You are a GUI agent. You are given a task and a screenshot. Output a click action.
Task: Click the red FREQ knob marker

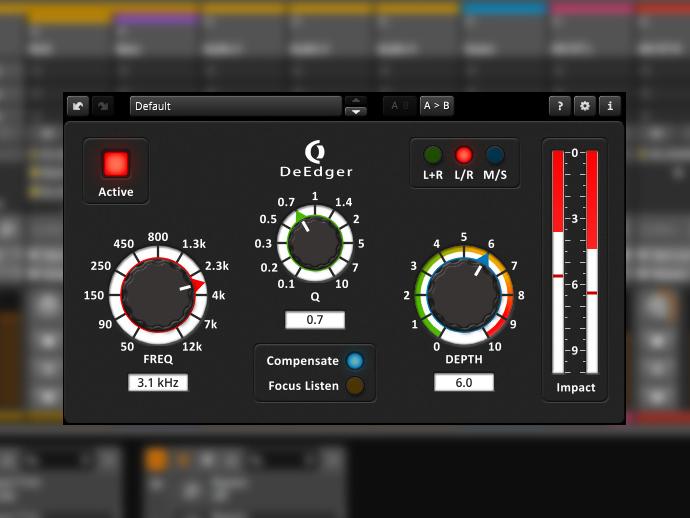coord(198,287)
